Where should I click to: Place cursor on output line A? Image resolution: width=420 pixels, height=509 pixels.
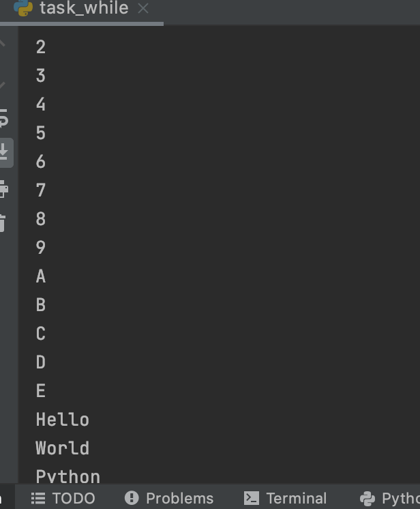point(41,276)
